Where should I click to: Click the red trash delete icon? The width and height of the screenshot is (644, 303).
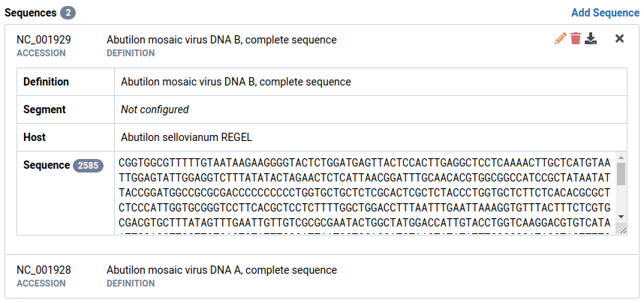point(576,39)
